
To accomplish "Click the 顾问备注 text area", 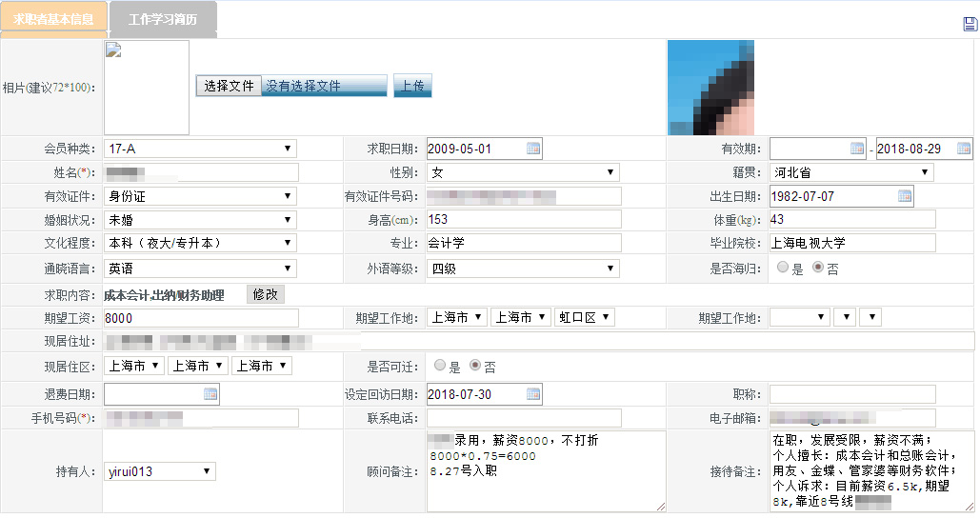I will point(547,471).
